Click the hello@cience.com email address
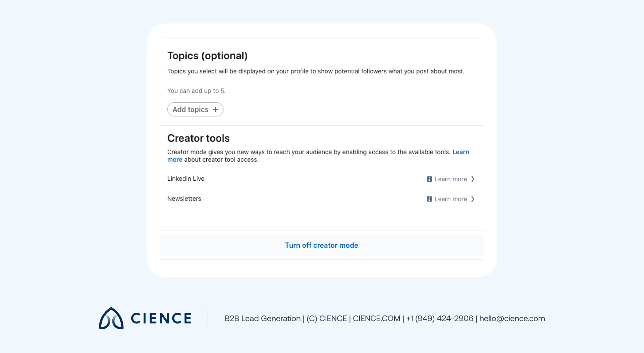644x353 pixels. point(512,318)
